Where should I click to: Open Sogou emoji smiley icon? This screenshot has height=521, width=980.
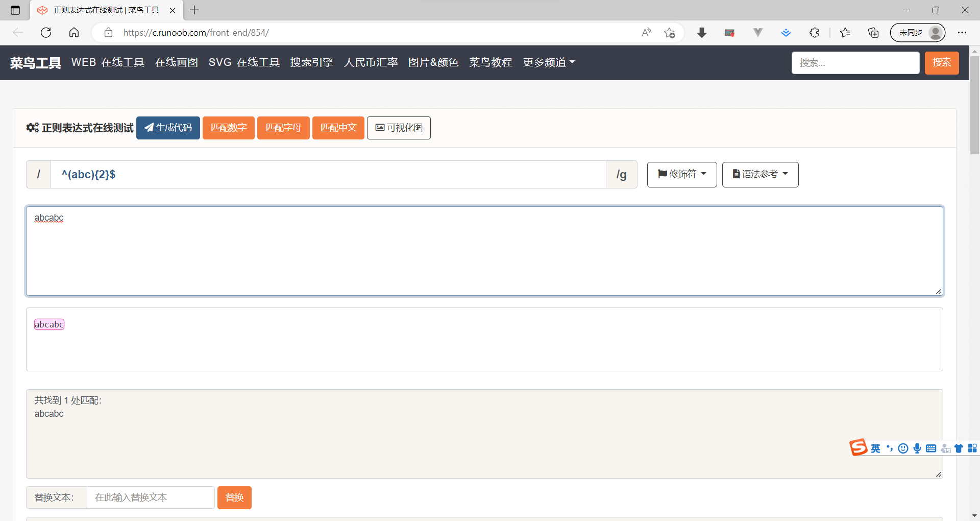coord(903,448)
